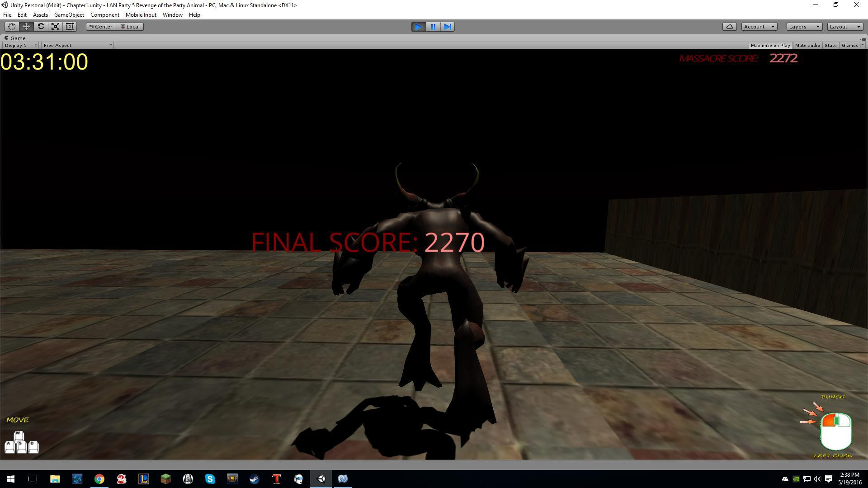Image resolution: width=868 pixels, height=488 pixels.
Task: Select the Hand tool in the toolbar
Action: 12,27
